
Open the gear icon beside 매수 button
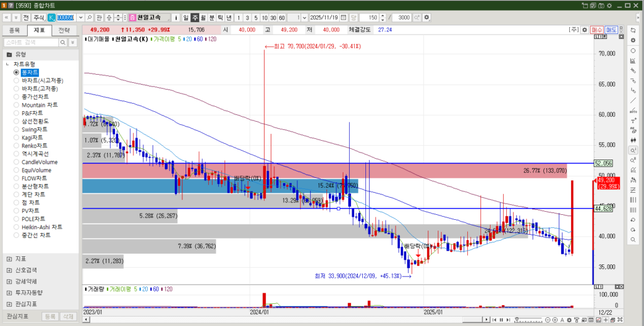583,30
